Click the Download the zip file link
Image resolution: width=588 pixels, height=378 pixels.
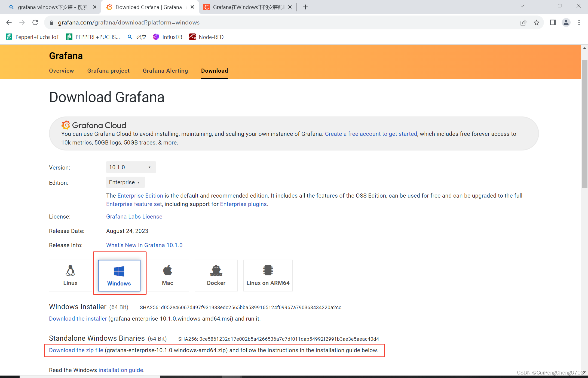[x=76, y=350]
